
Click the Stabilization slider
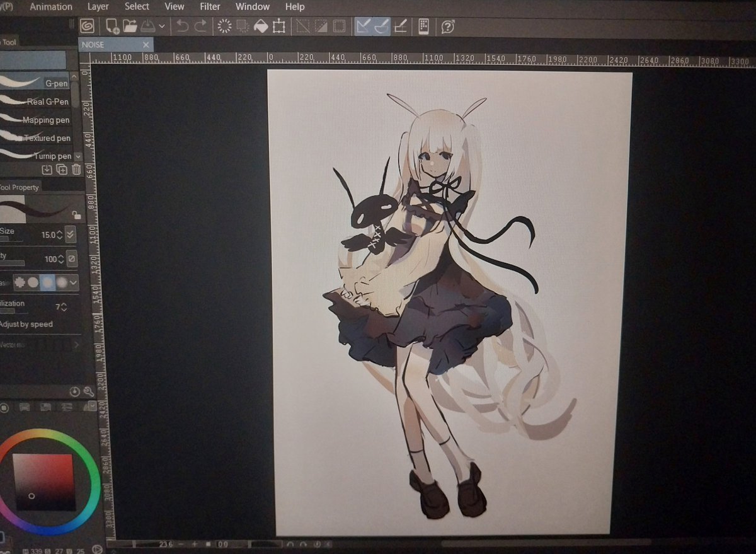[x=13, y=311]
